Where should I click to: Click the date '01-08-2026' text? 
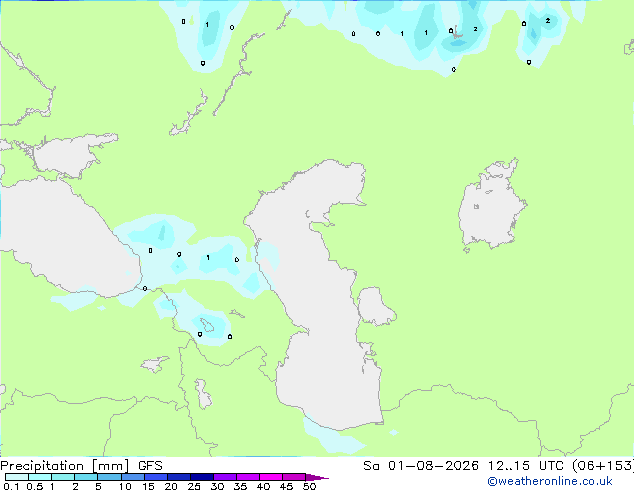tap(433, 466)
